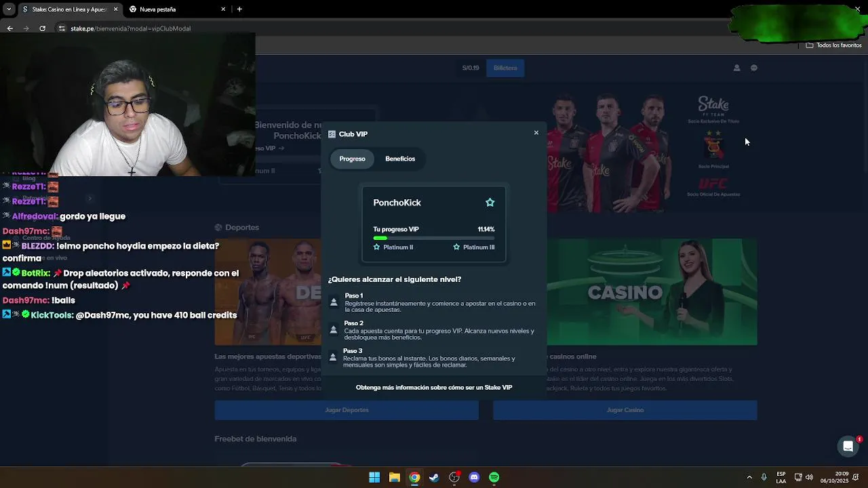Open Discord from taskbar
The image size is (868, 488).
(x=474, y=477)
